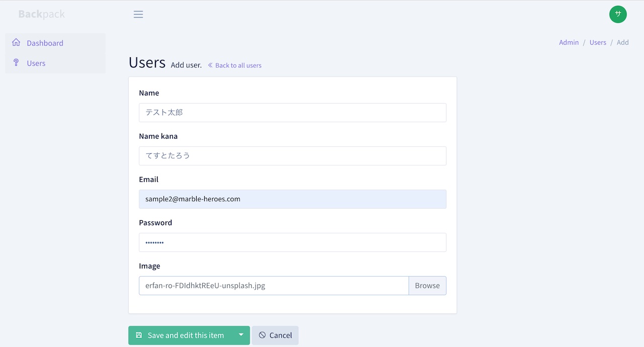Toggle the hamburger sidebar menu icon
This screenshot has height=347, width=644.
click(x=138, y=15)
